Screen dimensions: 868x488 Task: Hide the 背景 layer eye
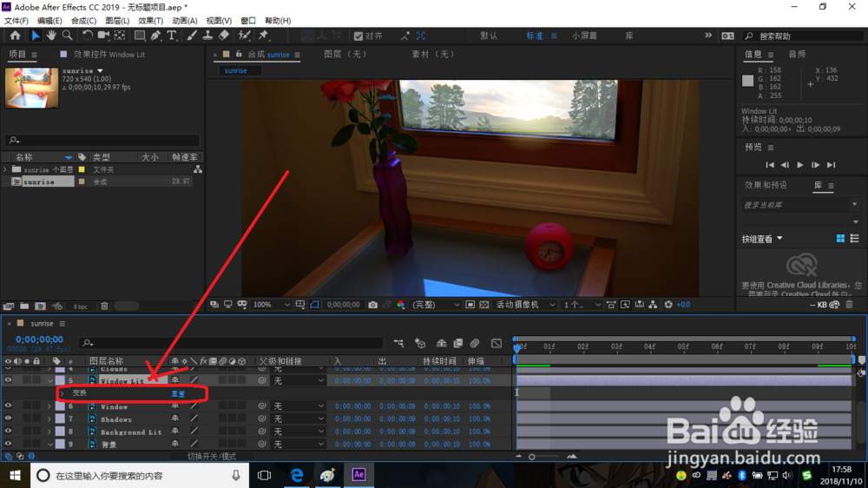pyautogui.click(x=8, y=444)
